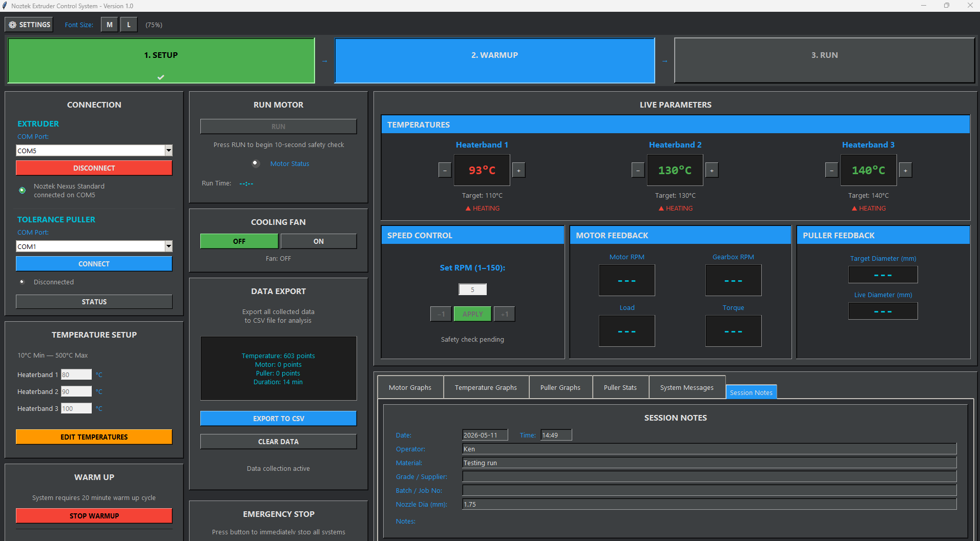Click the Temperature: 603 points readout
The height and width of the screenshot is (541, 980).
coord(278,356)
